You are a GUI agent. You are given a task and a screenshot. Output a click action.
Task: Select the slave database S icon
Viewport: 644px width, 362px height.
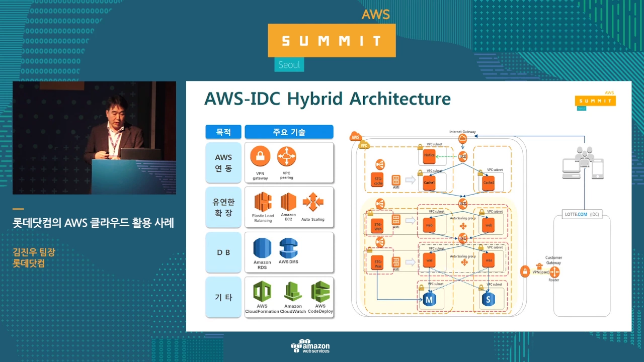[488, 300]
